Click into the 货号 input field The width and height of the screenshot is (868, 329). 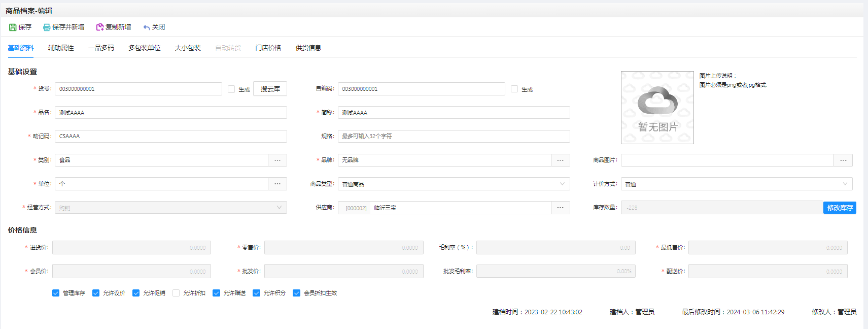[138, 89]
